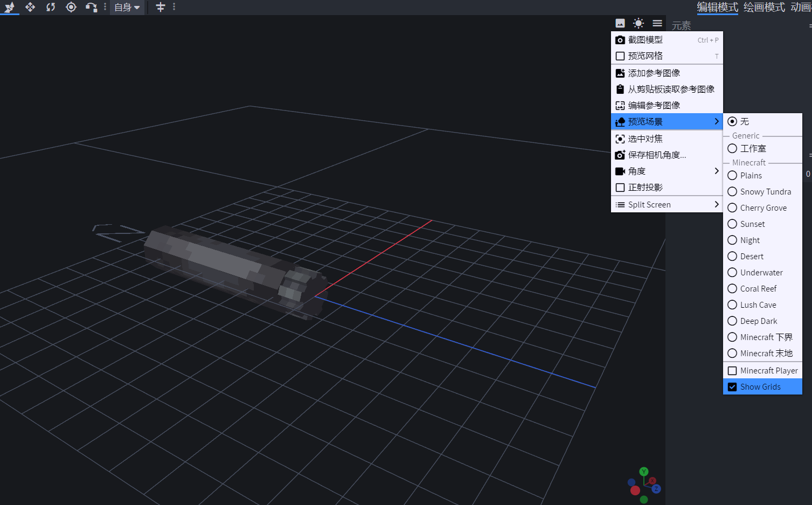
Task: Open toolbar options dots before 自身 dropdown
Action: (x=105, y=7)
